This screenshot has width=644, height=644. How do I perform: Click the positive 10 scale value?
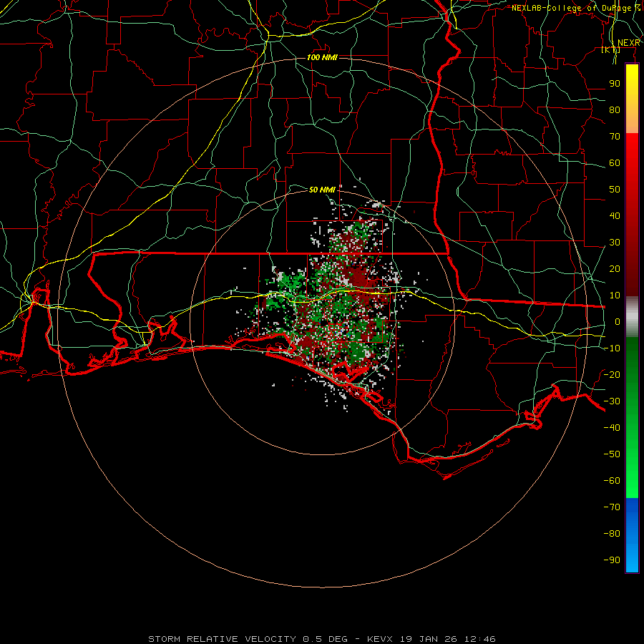615,296
